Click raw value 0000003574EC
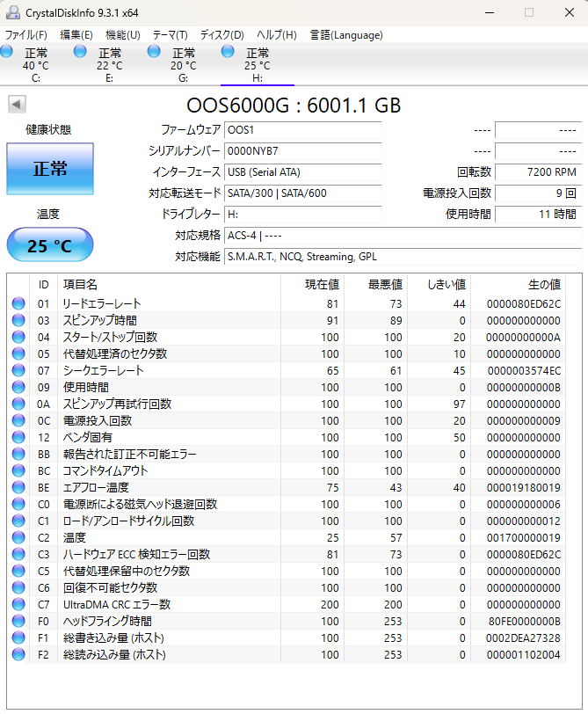The height and width of the screenshot is (714, 588). [x=525, y=371]
